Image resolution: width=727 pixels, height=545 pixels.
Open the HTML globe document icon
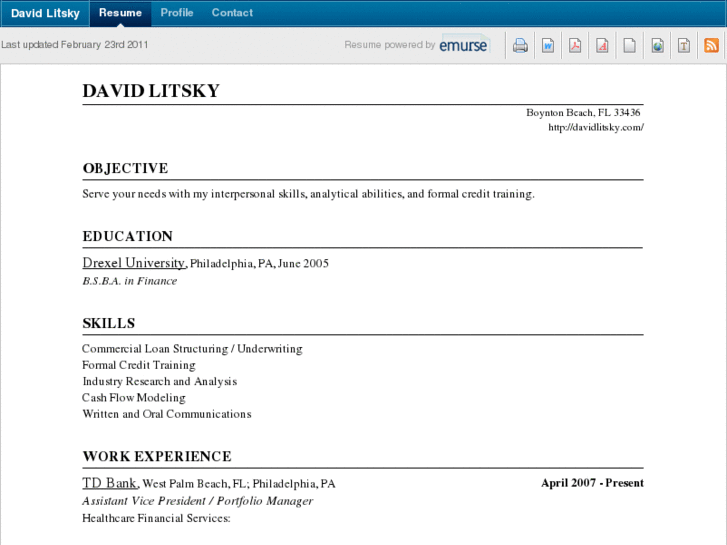pos(657,45)
